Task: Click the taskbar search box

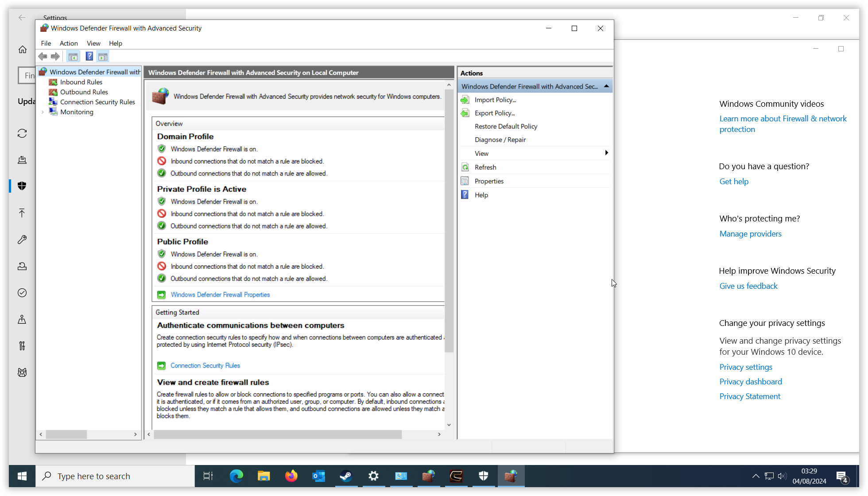Action: [x=115, y=476]
